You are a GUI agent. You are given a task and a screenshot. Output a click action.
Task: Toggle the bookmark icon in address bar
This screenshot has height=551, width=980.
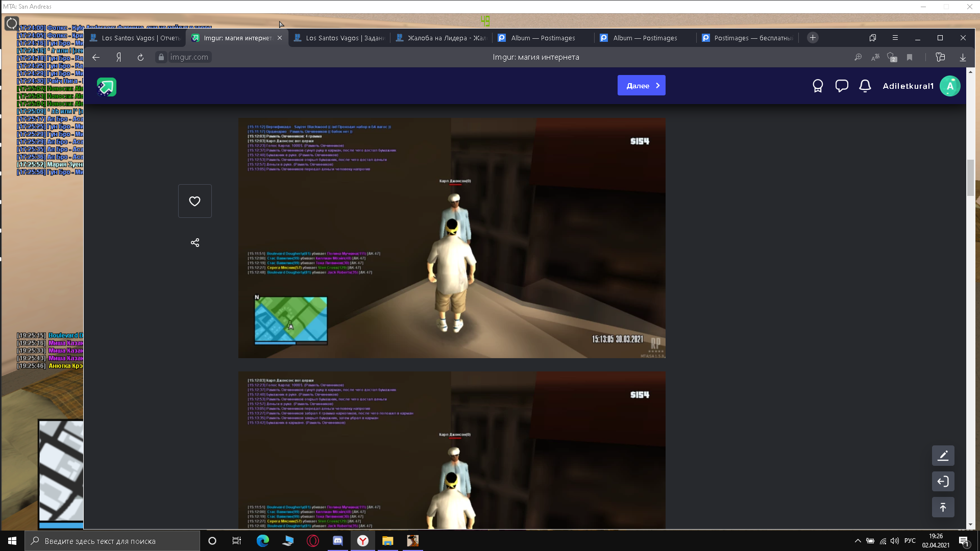point(909,57)
